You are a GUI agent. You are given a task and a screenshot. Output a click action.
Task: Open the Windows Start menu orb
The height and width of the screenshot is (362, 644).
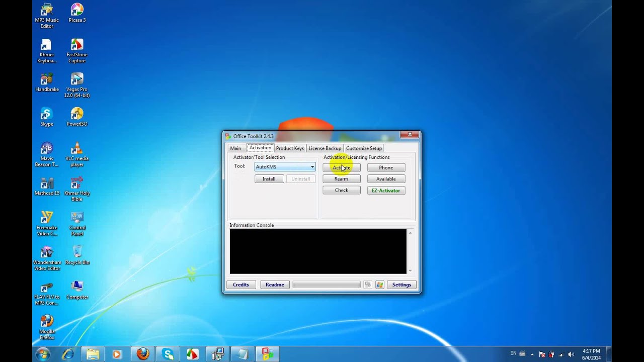[x=43, y=354]
